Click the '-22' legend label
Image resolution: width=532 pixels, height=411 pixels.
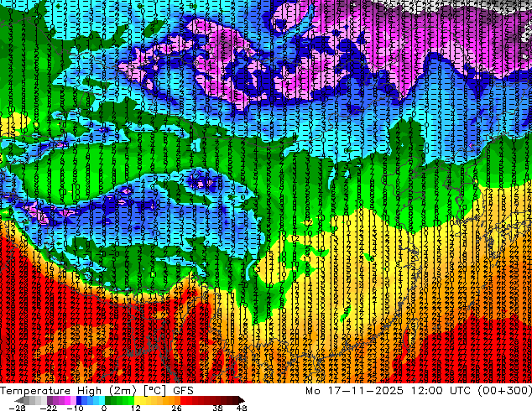pos(49,408)
